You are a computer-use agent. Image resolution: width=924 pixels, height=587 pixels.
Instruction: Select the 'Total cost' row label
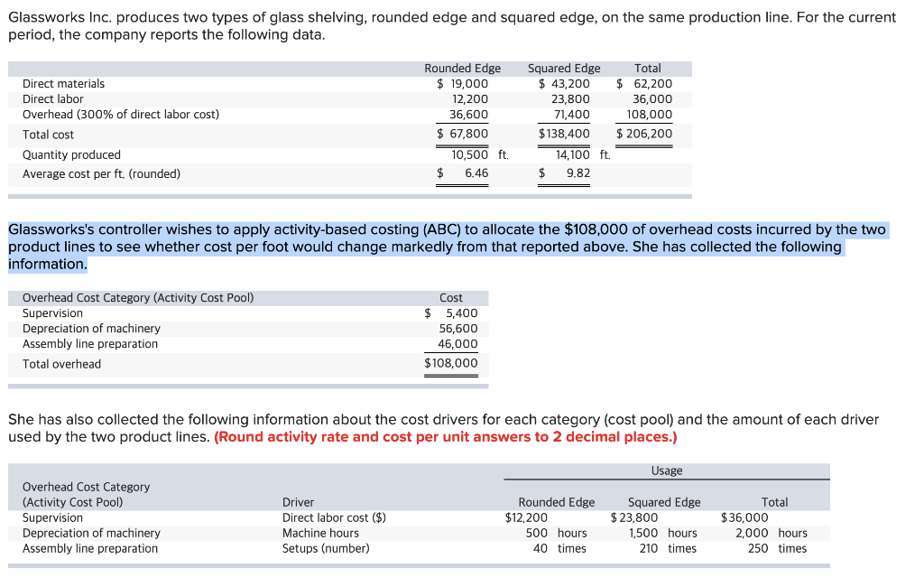pos(49,135)
